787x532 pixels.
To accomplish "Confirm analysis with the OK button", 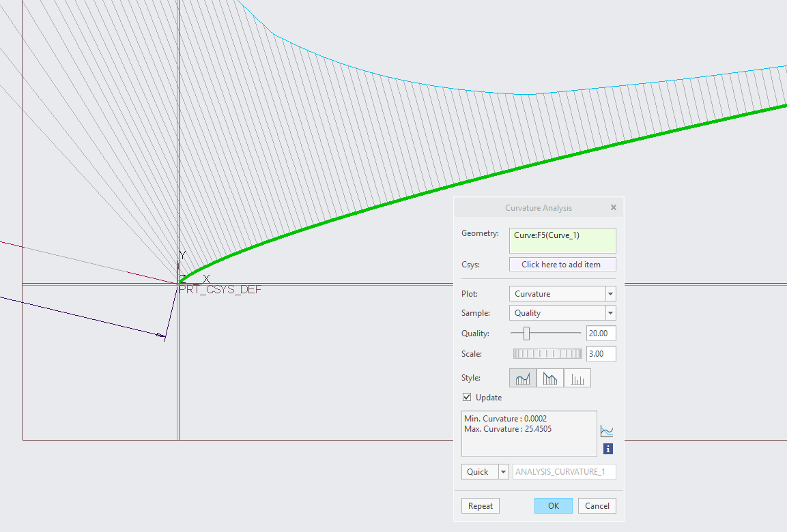I will [x=553, y=505].
